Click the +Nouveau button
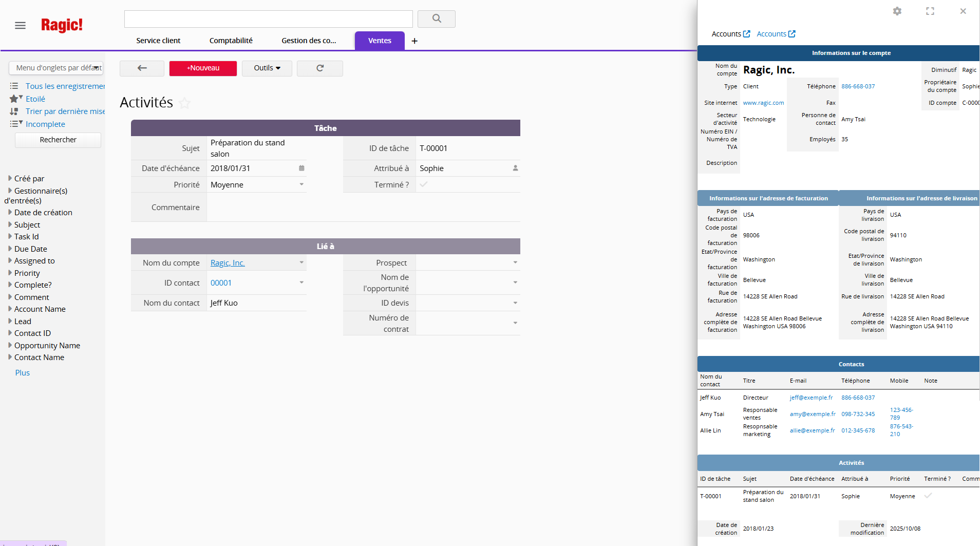The width and height of the screenshot is (980, 546). [x=203, y=68]
